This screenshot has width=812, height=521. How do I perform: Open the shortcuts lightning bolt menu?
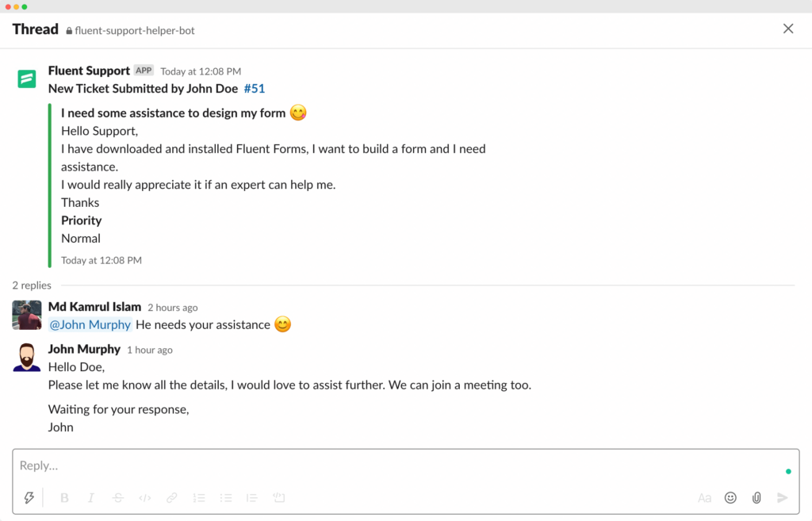pyautogui.click(x=29, y=498)
